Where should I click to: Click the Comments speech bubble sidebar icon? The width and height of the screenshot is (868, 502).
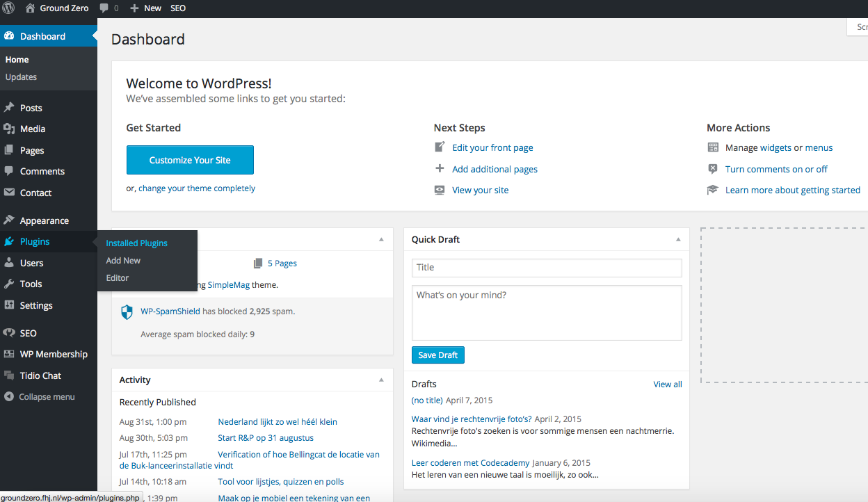click(9, 171)
